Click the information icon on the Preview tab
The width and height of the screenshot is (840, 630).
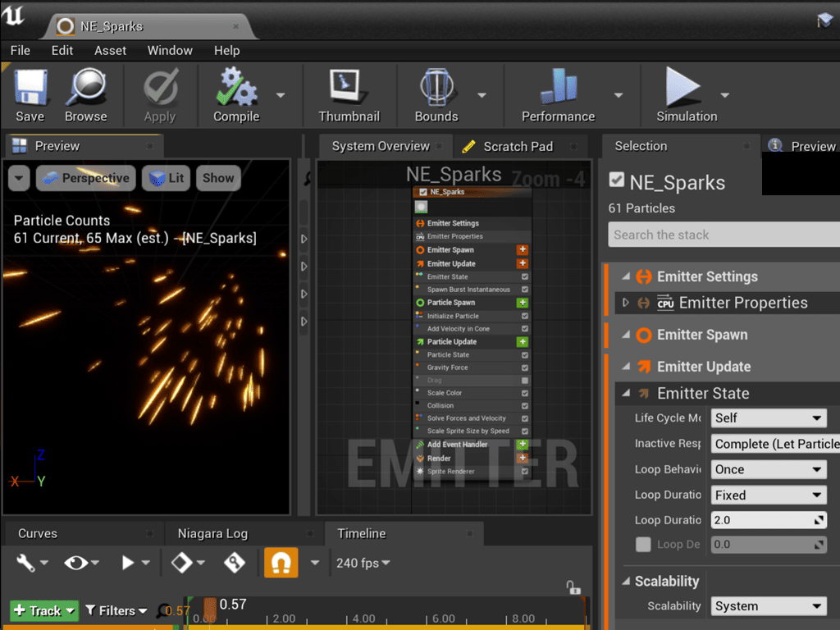(774, 145)
